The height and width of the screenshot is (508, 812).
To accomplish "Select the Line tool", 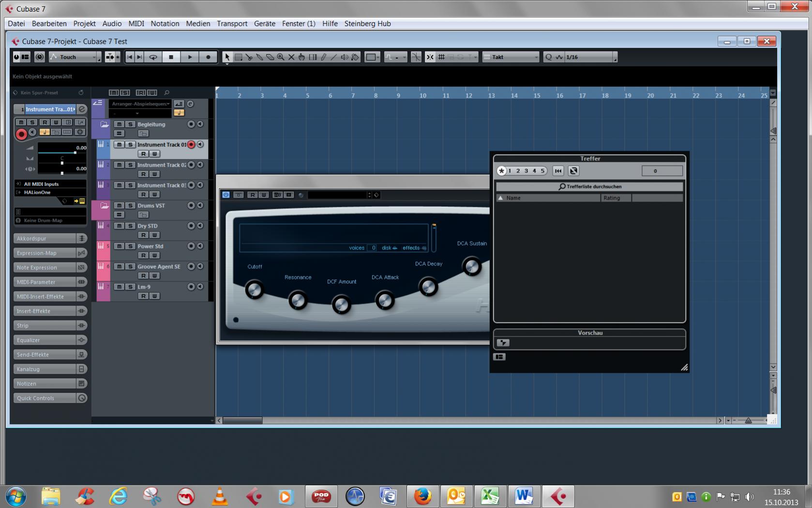I will tap(334, 57).
